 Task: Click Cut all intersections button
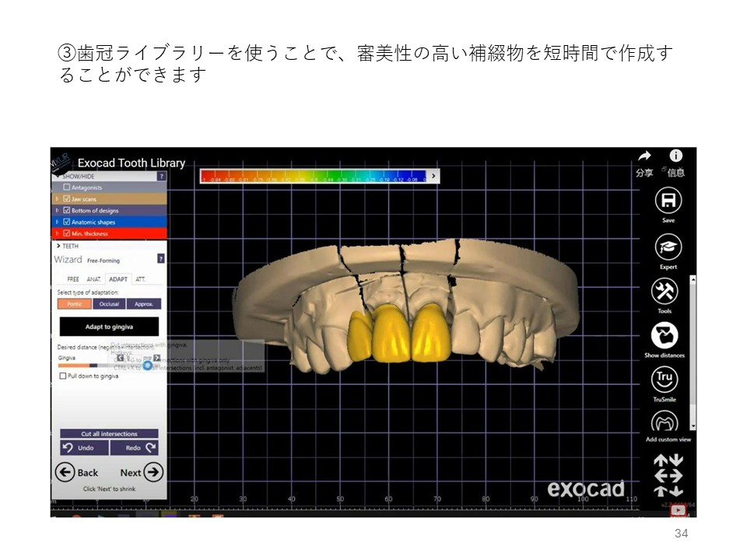click(x=109, y=434)
